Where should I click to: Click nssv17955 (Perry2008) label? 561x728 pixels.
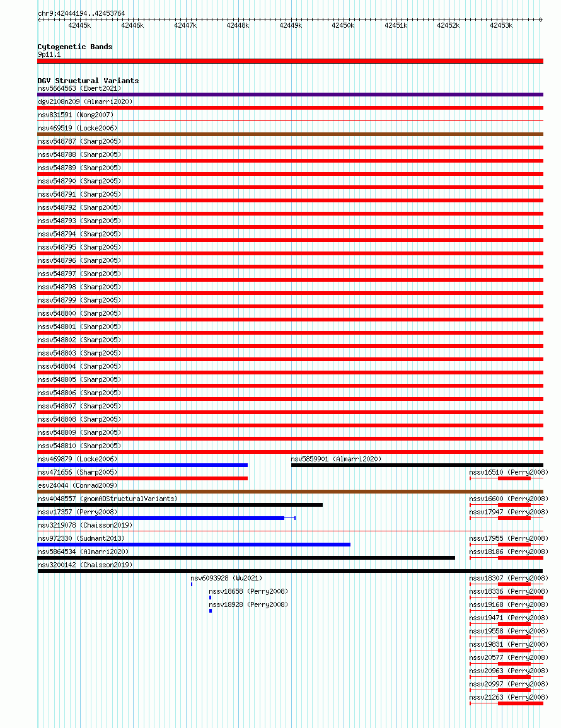509,538
